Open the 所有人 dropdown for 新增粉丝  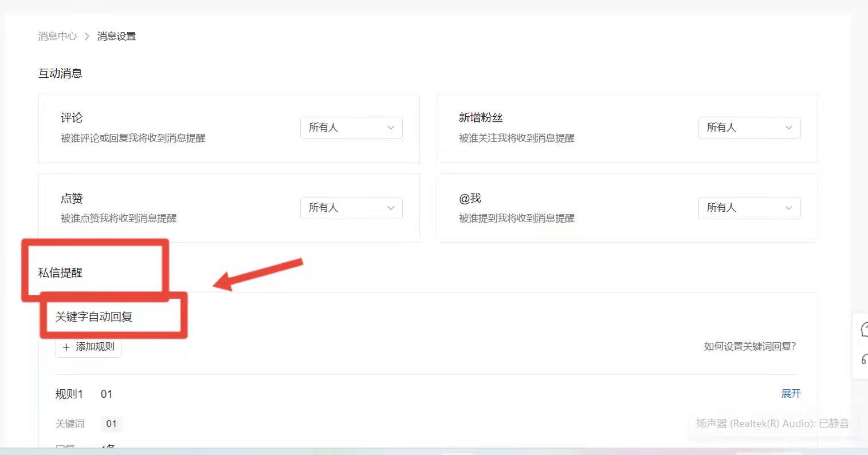(x=749, y=128)
